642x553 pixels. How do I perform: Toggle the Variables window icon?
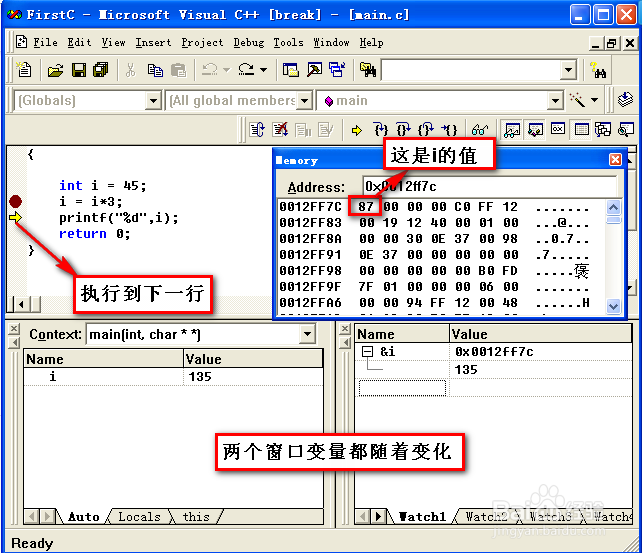coord(535,130)
